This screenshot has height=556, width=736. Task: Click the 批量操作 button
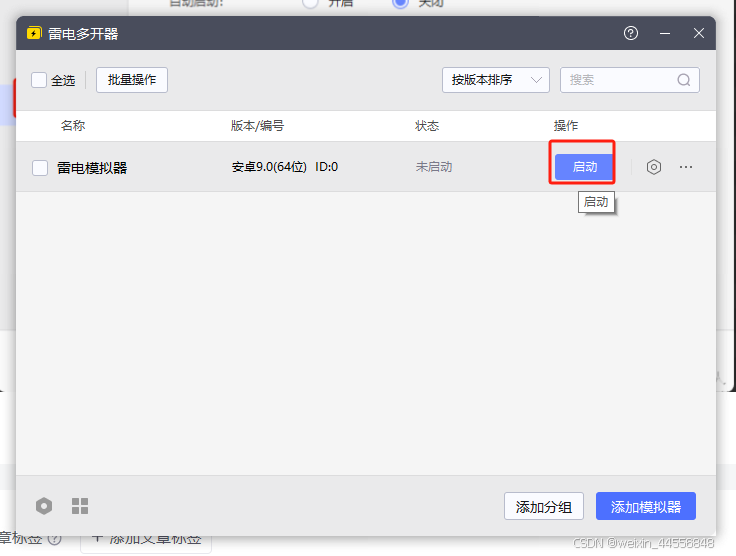coord(132,80)
